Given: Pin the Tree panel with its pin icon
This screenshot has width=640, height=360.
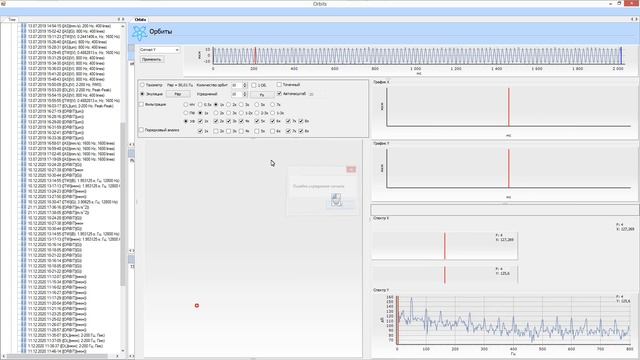Looking at the screenshot, I should tap(119, 19).
